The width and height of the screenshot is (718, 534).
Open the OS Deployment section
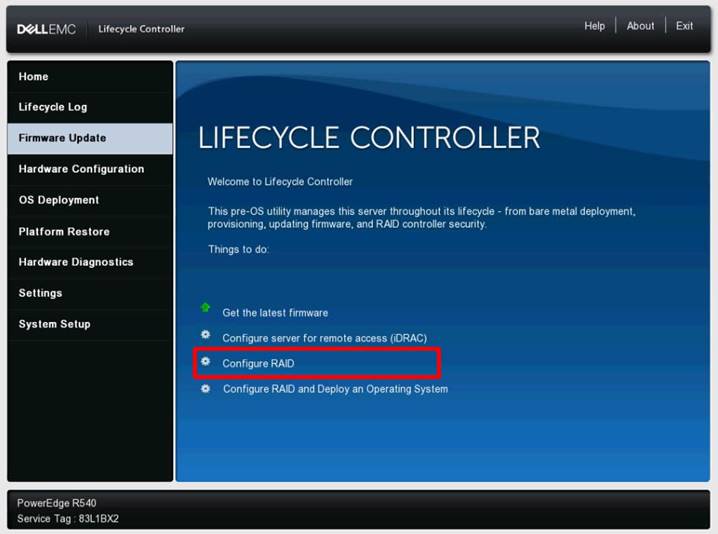[x=90, y=200]
